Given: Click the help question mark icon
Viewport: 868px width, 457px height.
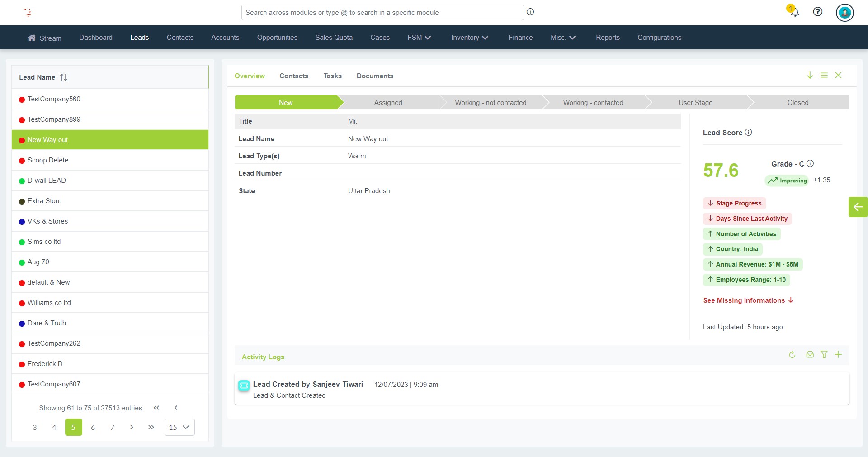Looking at the screenshot, I should click(817, 12).
